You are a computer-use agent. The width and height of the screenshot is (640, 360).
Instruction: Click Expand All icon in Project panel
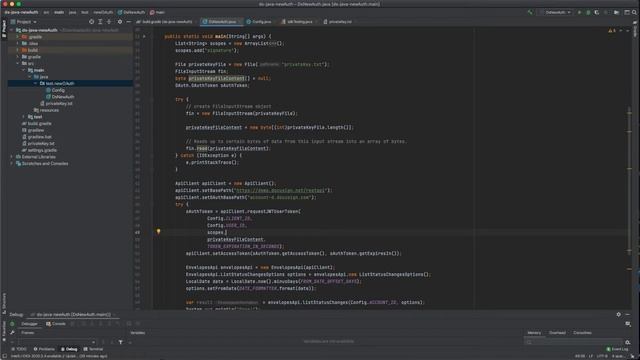[100, 22]
